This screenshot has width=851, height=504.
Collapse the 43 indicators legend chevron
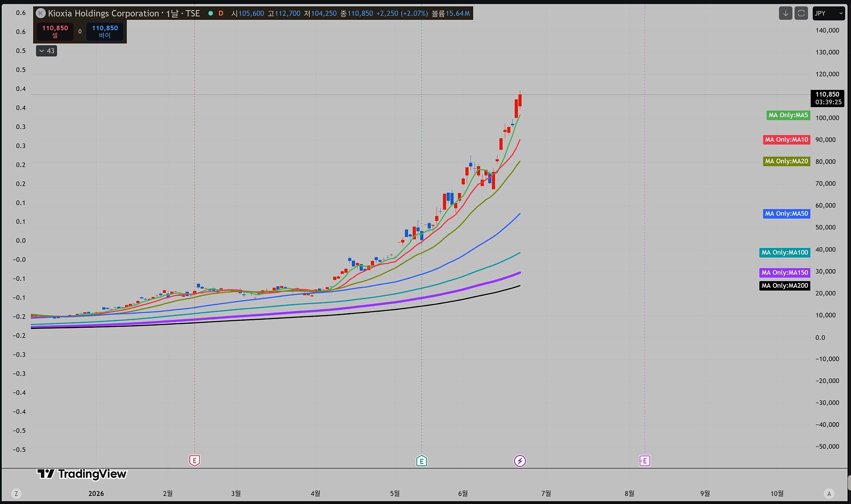coord(47,51)
